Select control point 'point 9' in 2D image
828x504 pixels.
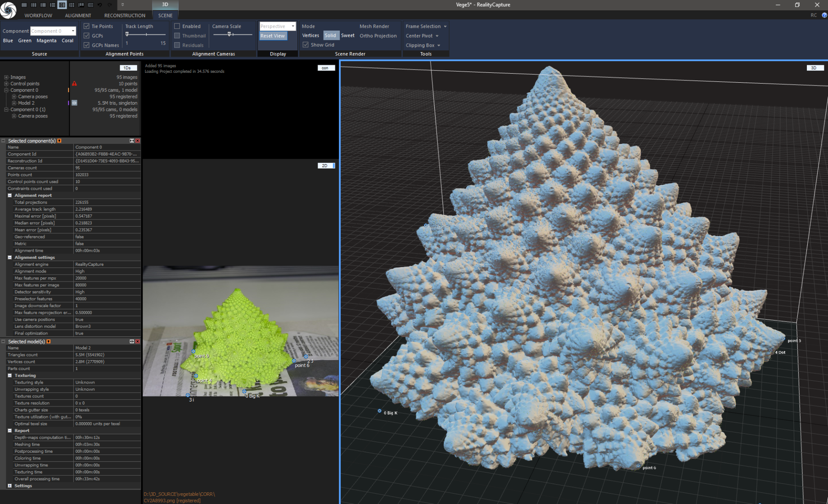[x=193, y=352]
